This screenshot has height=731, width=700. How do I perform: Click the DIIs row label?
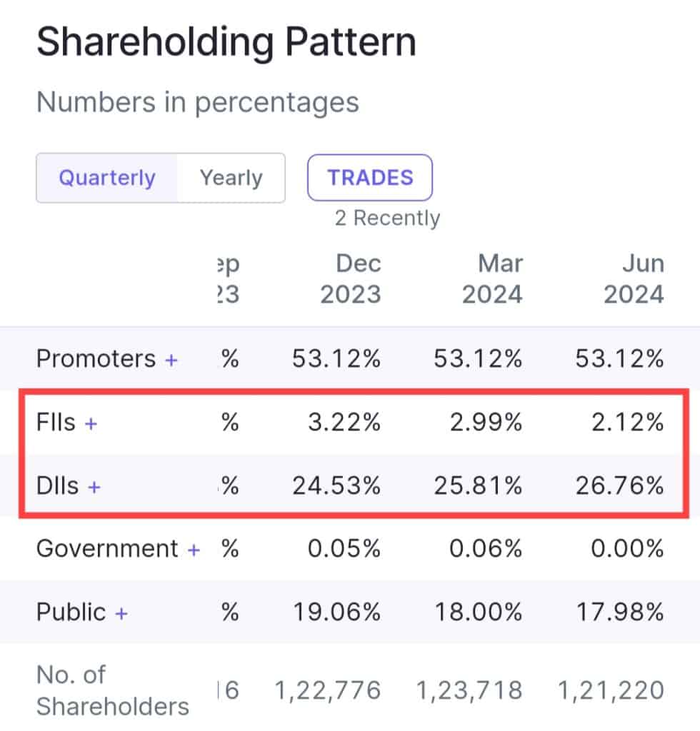57,486
